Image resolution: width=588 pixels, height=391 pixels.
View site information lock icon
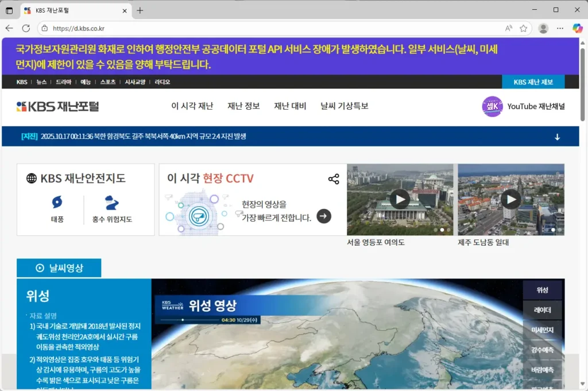tap(45, 28)
